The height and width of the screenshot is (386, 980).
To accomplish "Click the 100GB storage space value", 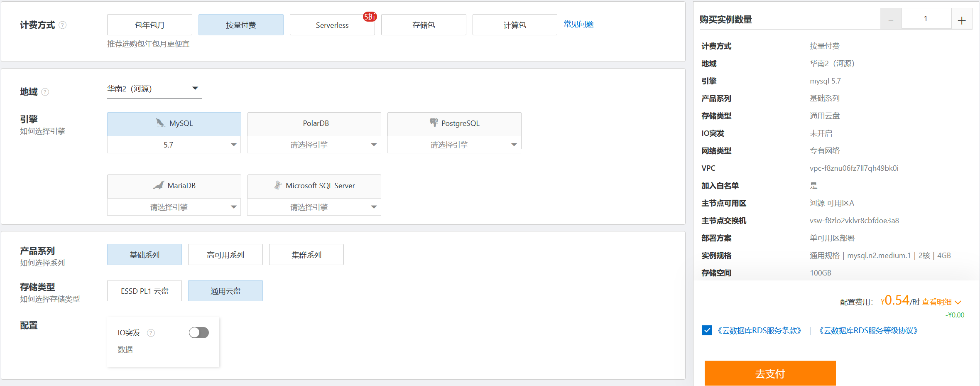I will coord(820,273).
